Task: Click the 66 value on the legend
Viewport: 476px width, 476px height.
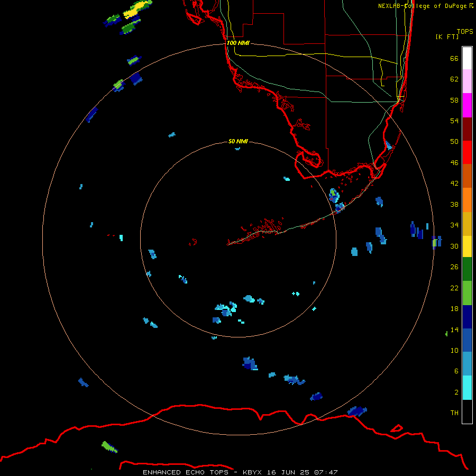Action: 454,58
